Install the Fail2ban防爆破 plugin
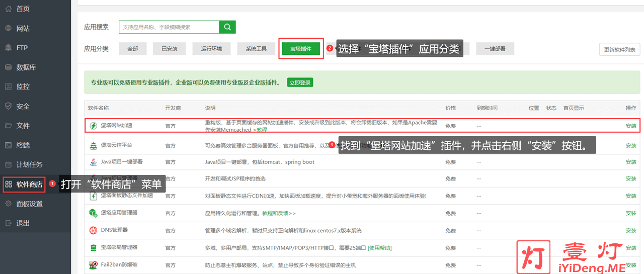Image resolution: width=644 pixels, height=274 pixels. [631, 265]
